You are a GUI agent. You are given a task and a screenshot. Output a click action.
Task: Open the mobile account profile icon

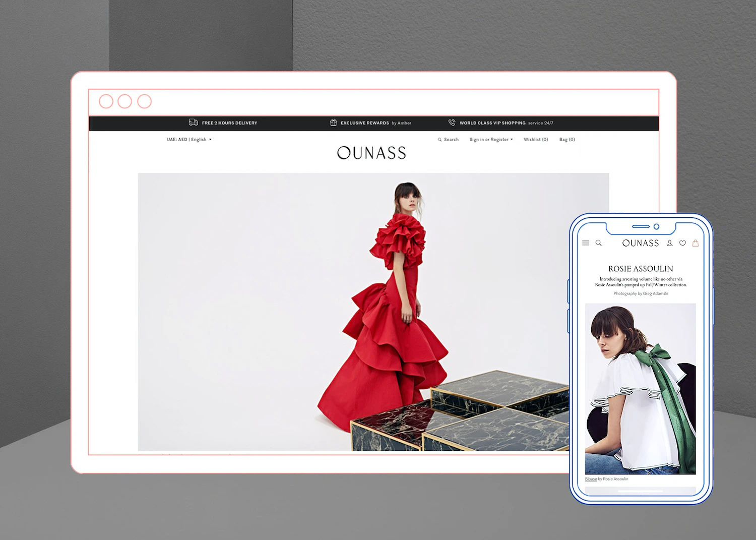(670, 243)
